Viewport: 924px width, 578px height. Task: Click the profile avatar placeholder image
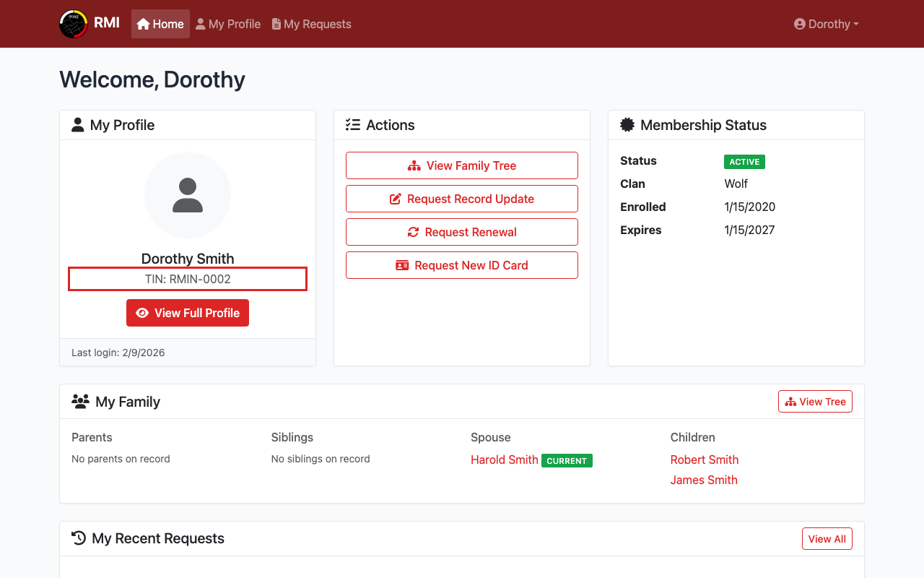point(188,195)
